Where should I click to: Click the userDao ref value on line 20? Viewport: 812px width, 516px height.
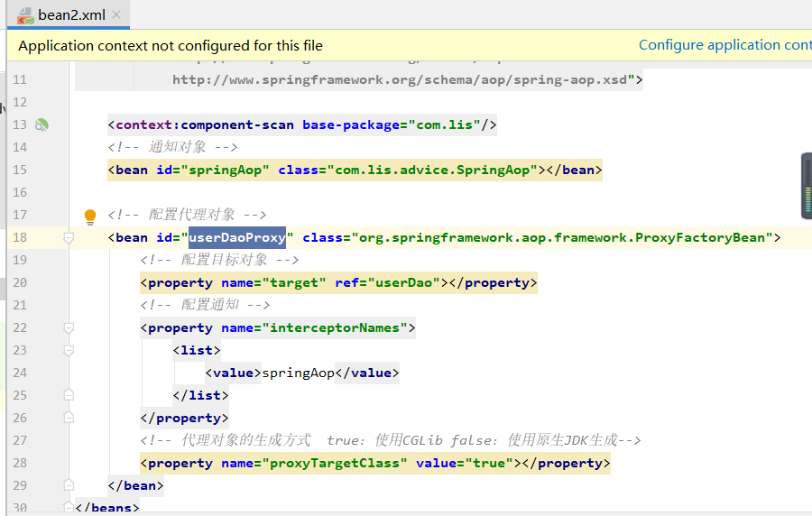pyautogui.click(x=404, y=282)
